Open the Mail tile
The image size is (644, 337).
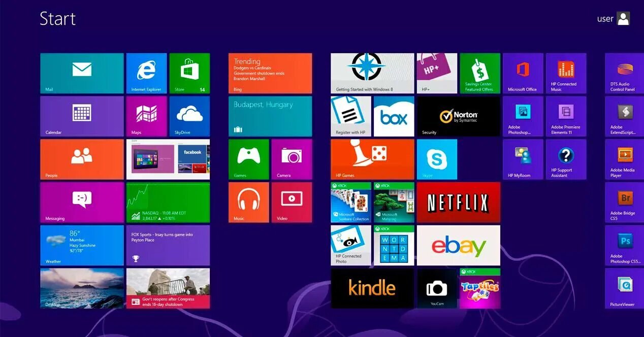(x=82, y=73)
